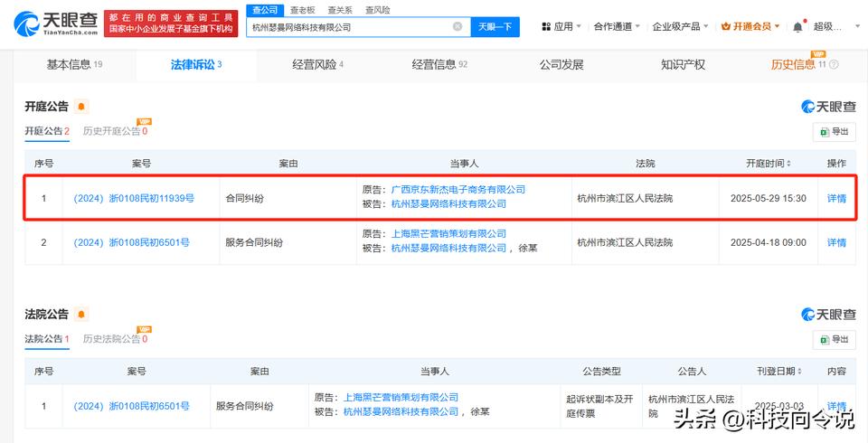Screen dimensions: 868x443
Task: Switch to the 经营信息 tab
Action: pyautogui.click(x=439, y=65)
